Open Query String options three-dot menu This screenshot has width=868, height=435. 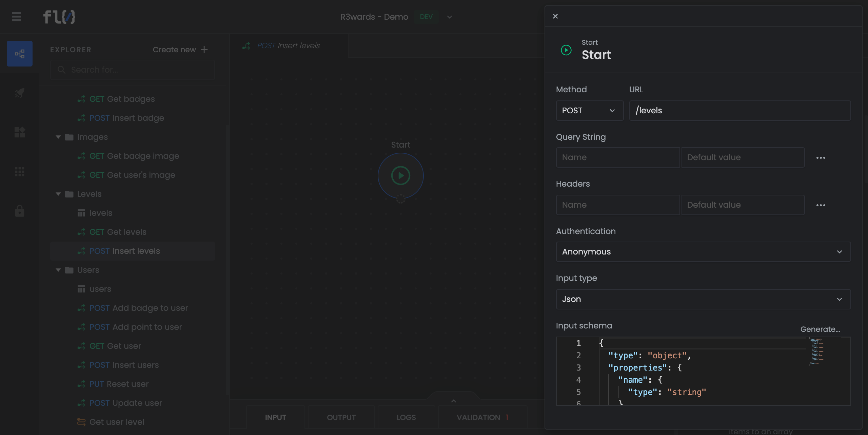821,158
